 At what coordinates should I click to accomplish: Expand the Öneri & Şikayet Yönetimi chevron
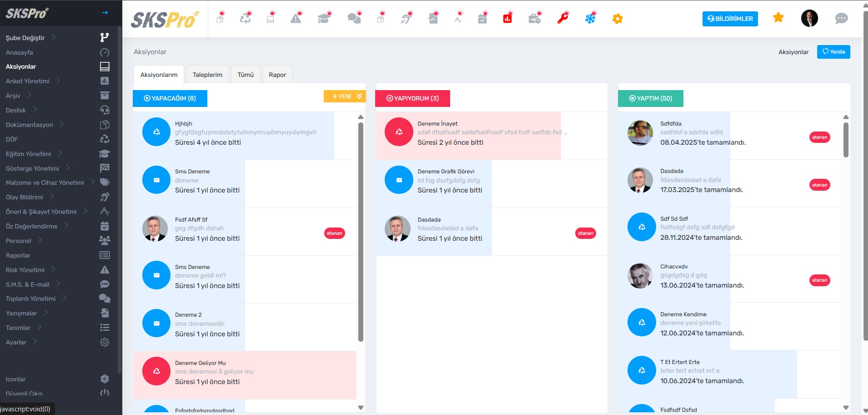click(x=85, y=211)
